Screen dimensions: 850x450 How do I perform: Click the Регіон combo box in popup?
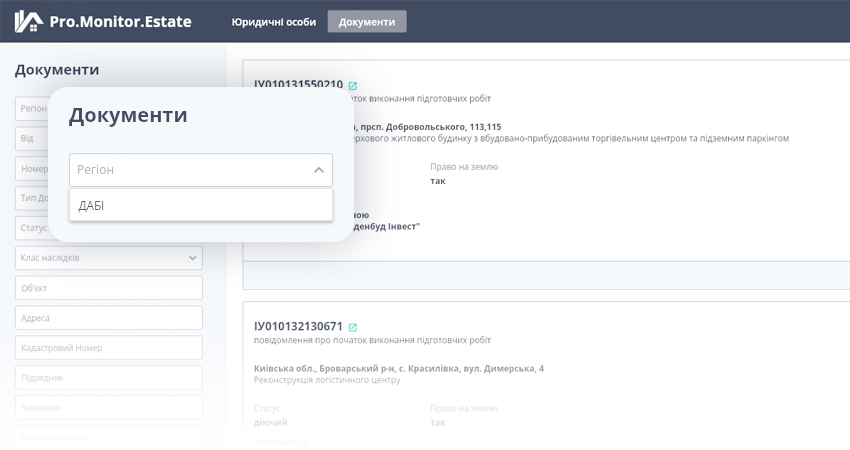coord(190,170)
